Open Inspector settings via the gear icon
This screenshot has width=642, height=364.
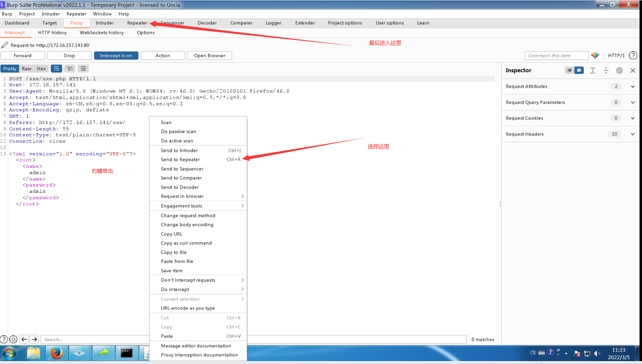619,70
